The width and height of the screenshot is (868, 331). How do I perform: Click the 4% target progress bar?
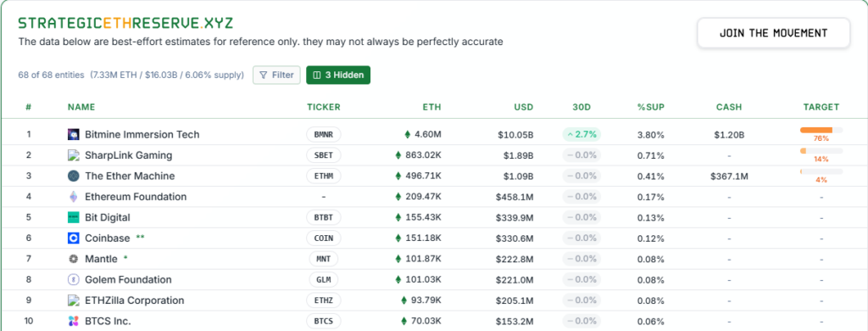click(x=821, y=172)
